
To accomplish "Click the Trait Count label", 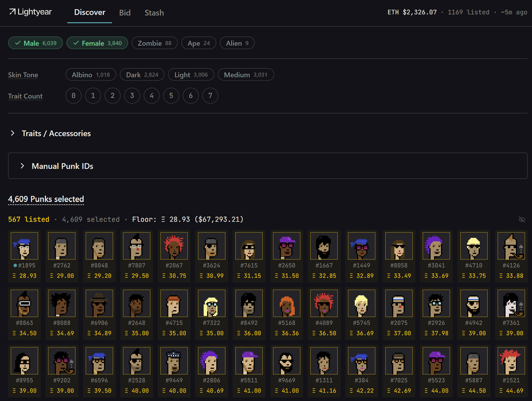I will [25, 96].
